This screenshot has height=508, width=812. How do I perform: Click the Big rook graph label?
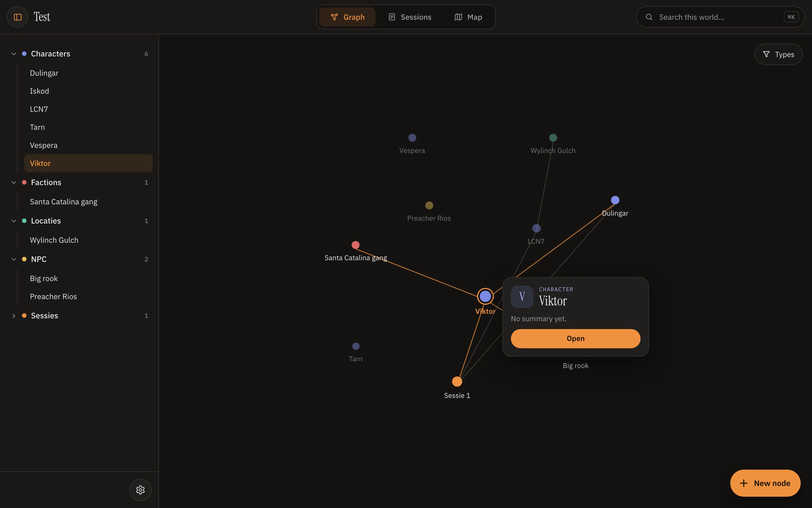575,365
